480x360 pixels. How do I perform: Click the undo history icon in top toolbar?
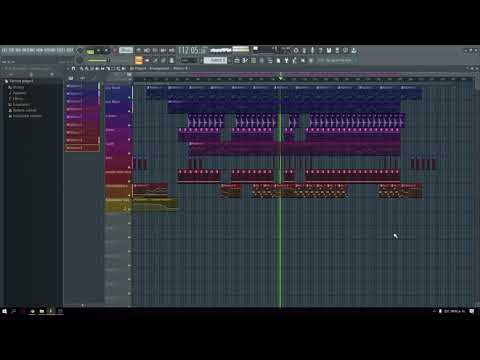296,50
